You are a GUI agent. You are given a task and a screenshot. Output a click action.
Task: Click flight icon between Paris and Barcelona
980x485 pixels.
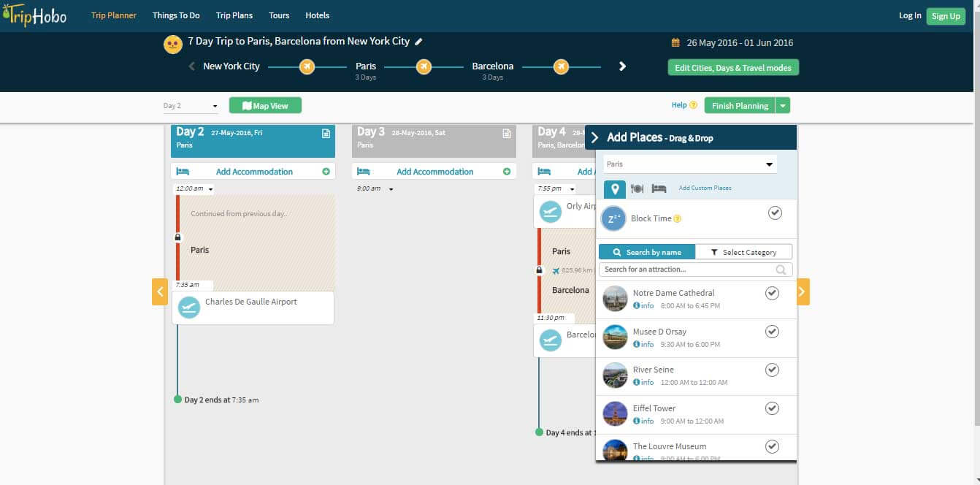424,66
